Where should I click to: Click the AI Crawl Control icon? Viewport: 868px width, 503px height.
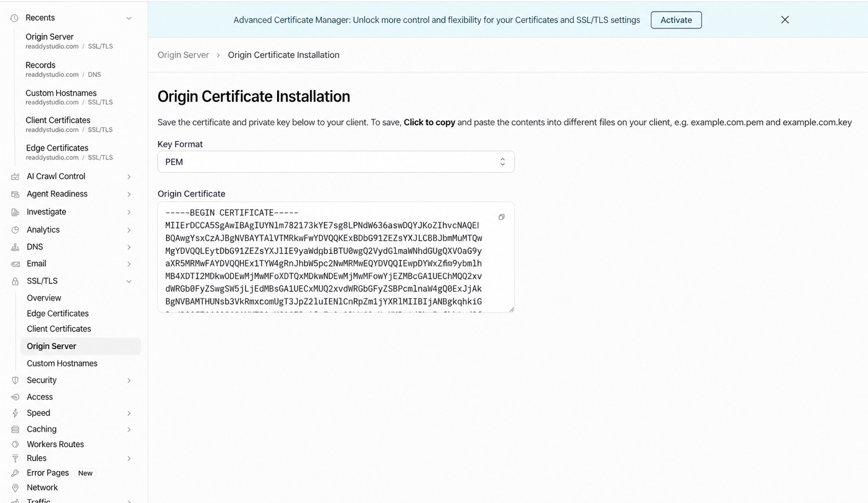pyautogui.click(x=15, y=176)
